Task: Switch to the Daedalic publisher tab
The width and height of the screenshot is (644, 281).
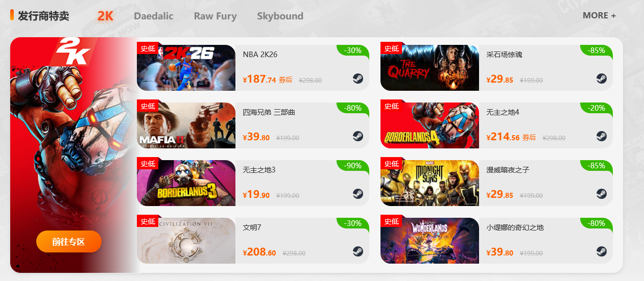Action: [153, 16]
